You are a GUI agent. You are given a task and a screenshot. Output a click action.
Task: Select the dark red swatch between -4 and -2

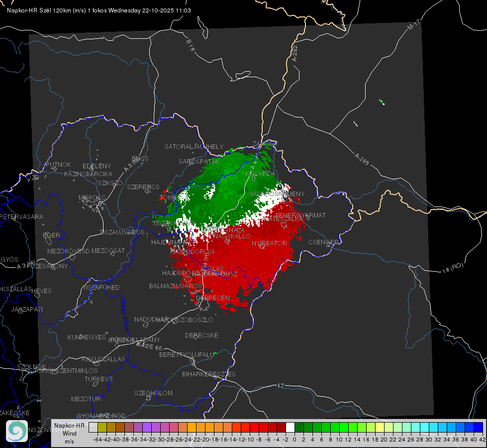pos(281,427)
